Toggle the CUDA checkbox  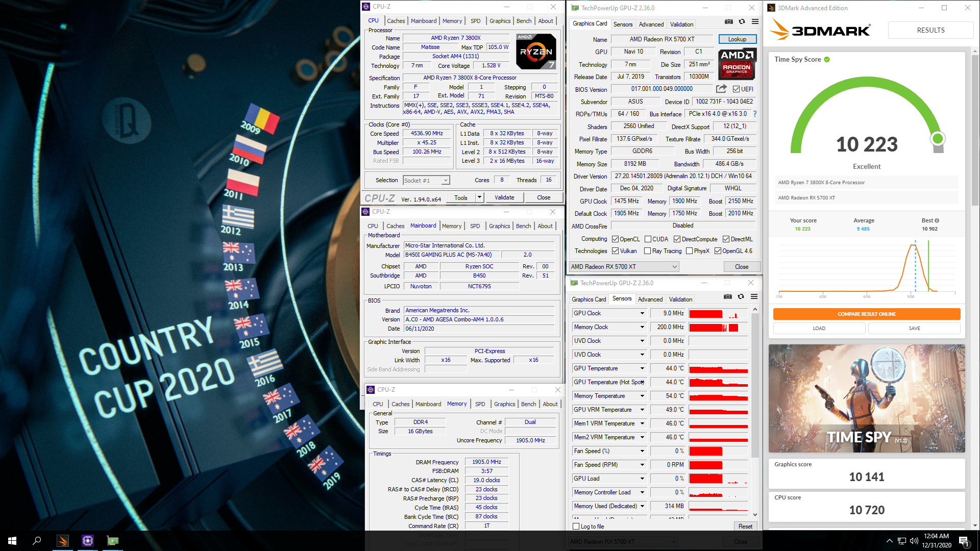(x=648, y=239)
